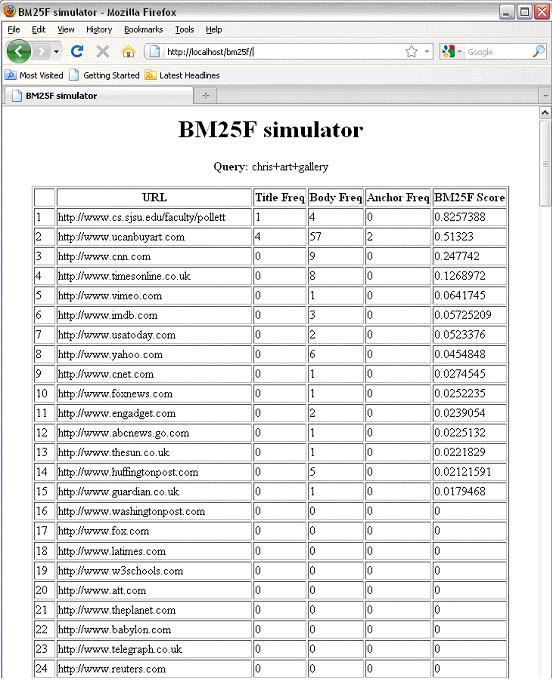This screenshot has height=681, width=552.
Task: Open a new tab with plus button
Action: 205,96
